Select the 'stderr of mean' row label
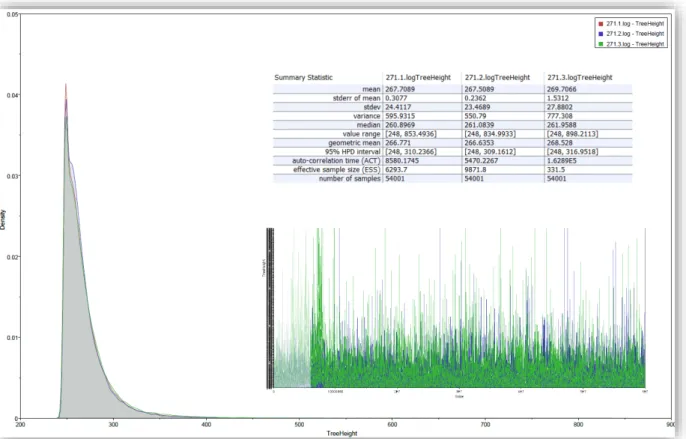The width and height of the screenshot is (686, 439). (x=357, y=98)
